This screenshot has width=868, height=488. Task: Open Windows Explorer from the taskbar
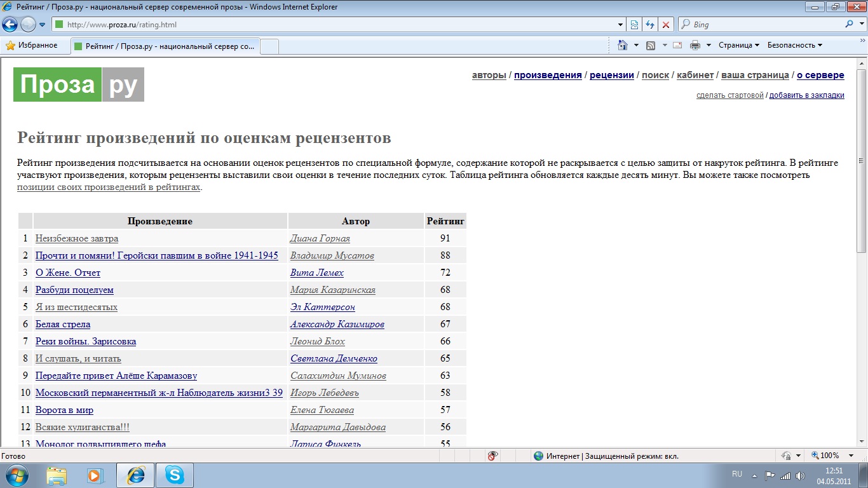[x=57, y=475]
